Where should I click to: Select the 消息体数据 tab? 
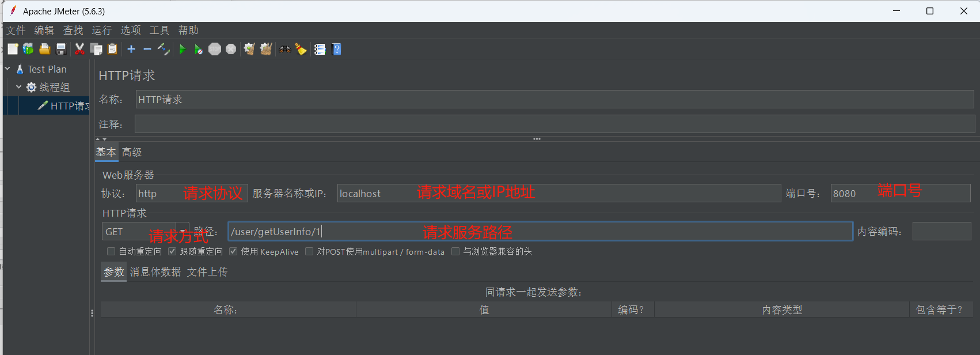pos(155,271)
